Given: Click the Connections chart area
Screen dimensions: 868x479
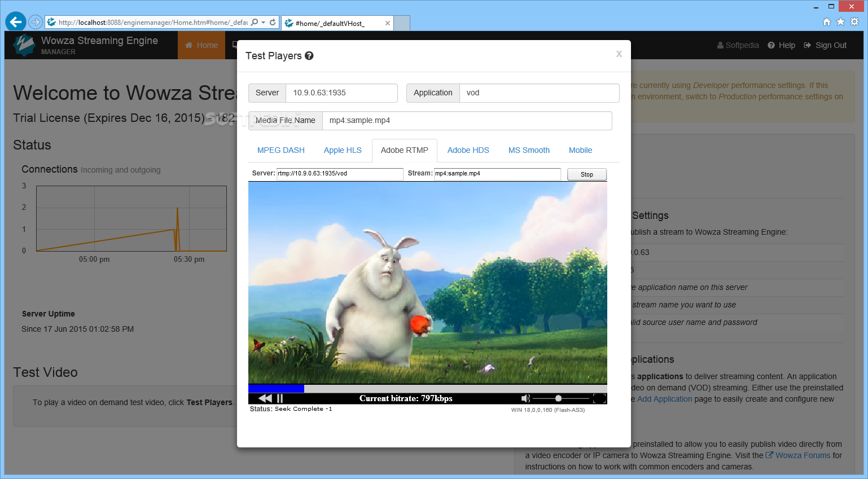Looking at the screenshot, I should pos(131,218).
